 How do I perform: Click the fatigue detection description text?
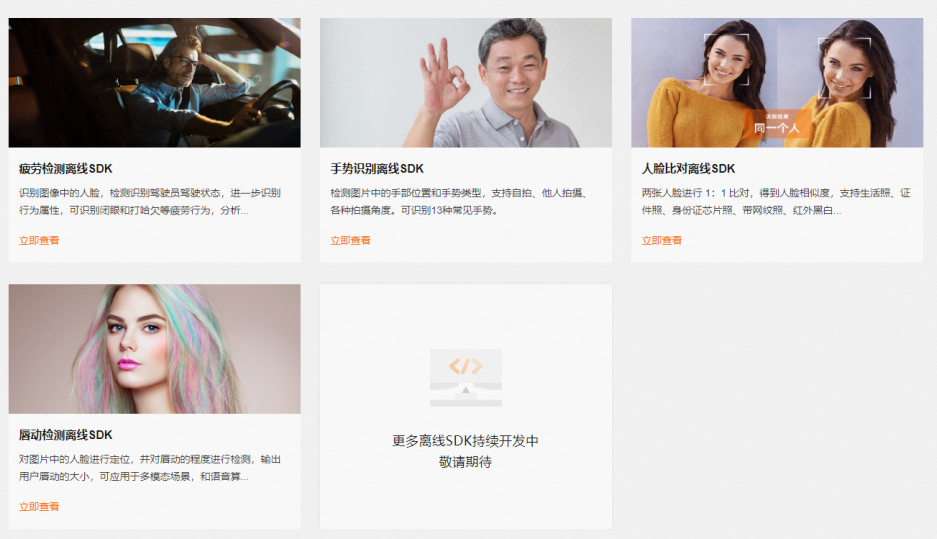pyautogui.click(x=149, y=201)
